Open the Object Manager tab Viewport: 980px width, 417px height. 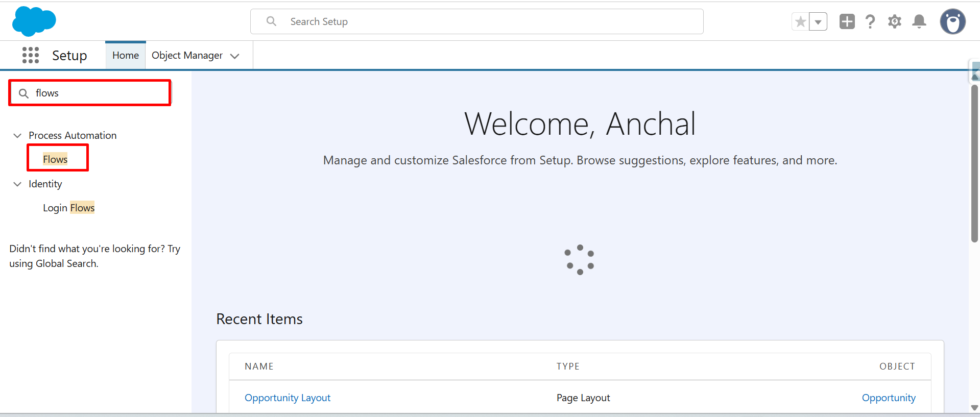click(187, 55)
